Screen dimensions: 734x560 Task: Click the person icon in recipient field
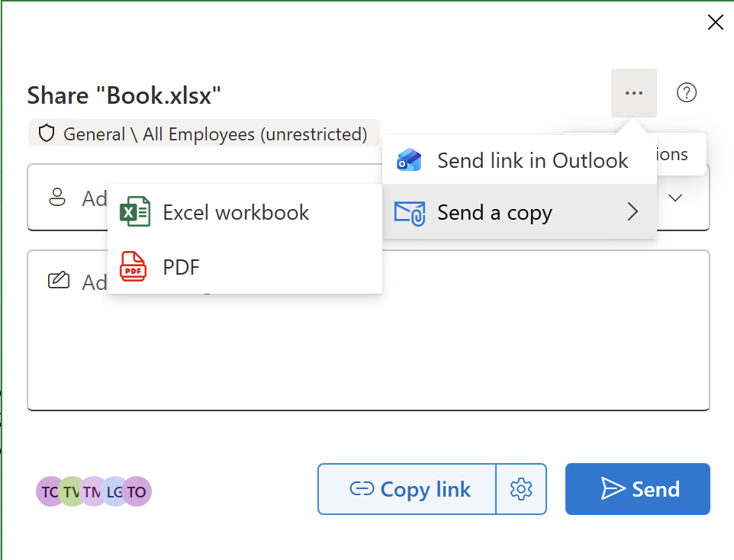tap(57, 197)
